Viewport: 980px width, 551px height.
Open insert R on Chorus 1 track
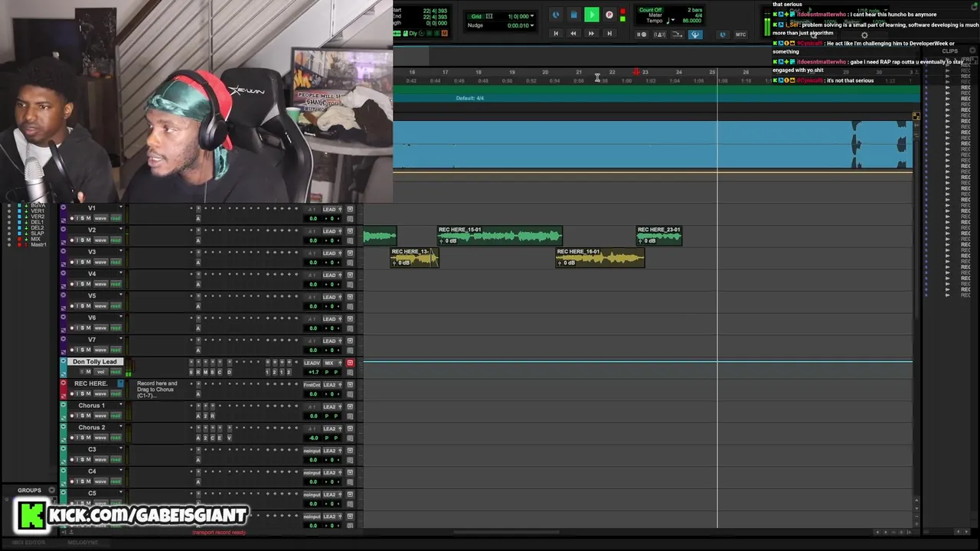[x=212, y=416]
